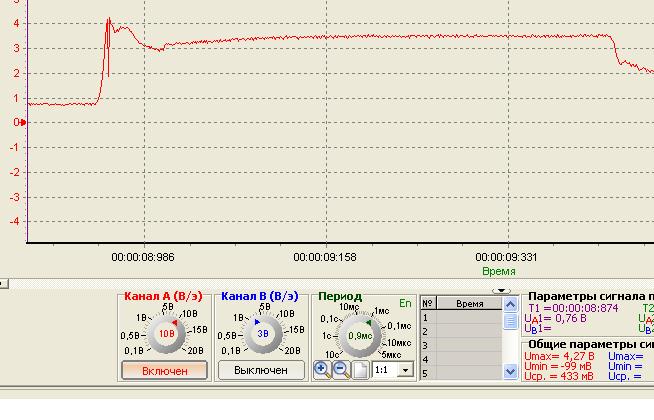
Task: Click the green Время axis label
Action: [x=499, y=272]
